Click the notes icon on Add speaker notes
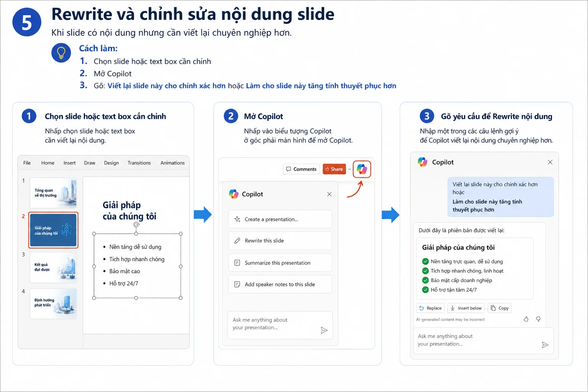The height and width of the screenshot is (392, 588). pos(237,284)
